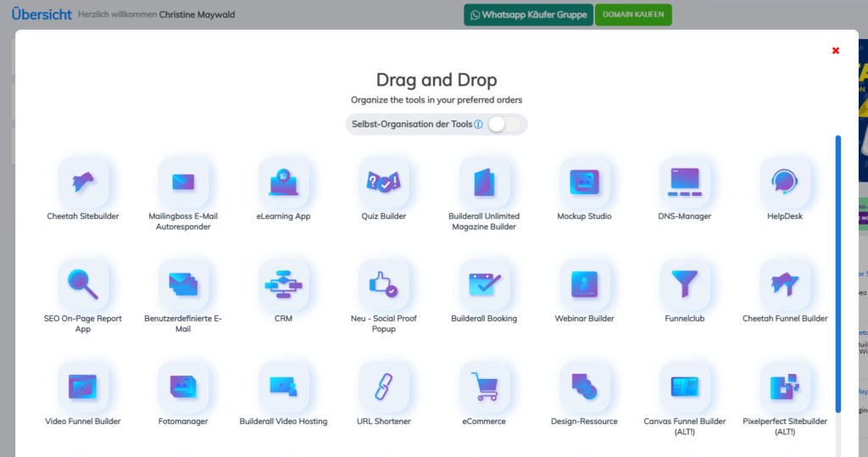Click the Mailingboss E-Mail Autoresponder icon
This screenshot has height=457, width=868.
click(183, 181)
